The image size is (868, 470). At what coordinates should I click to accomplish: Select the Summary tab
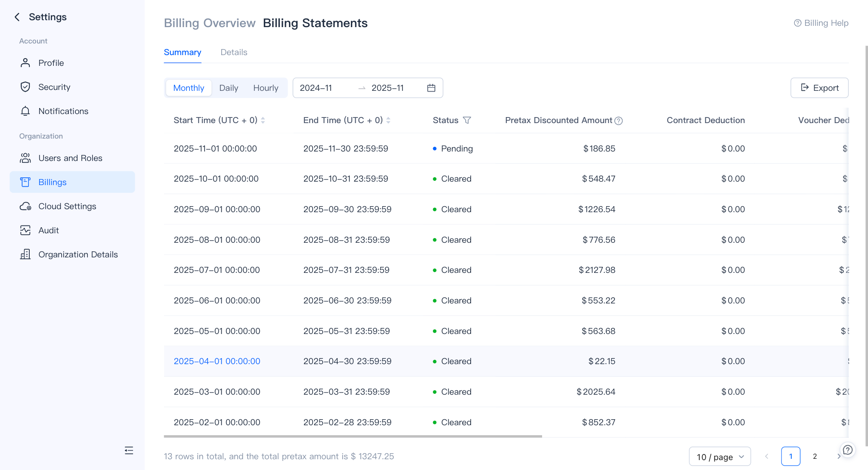tap(183, 52)
